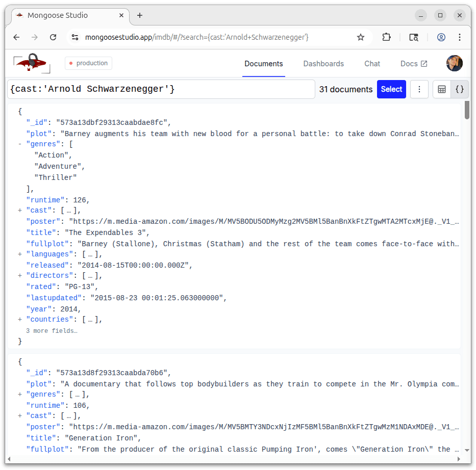Image resolution: width=476 pixels, height=470 pixels.
Task: Click the browser address bar URL
Action: pyautogui.click(x=197, y=37)
